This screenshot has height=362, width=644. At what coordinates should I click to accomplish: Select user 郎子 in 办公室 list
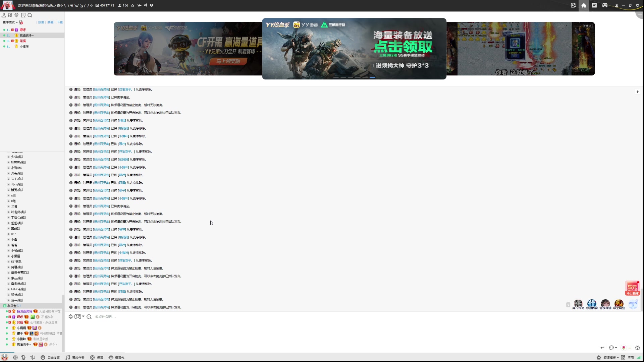click(20, 334)
